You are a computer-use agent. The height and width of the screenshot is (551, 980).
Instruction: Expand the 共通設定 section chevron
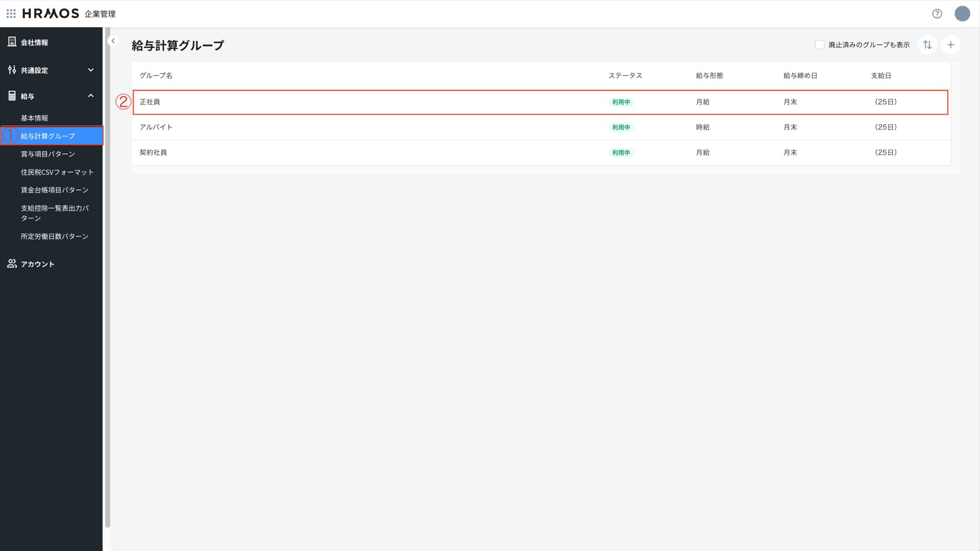(x=91, y=70)
